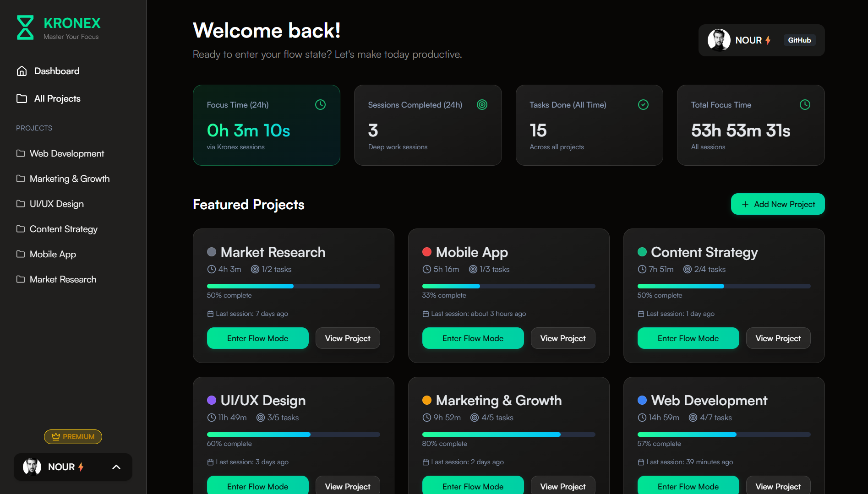The height and width of the screenshot is (494, 868).
Task: Enter Flow Mode for Market Research
Action: point(257,338)
